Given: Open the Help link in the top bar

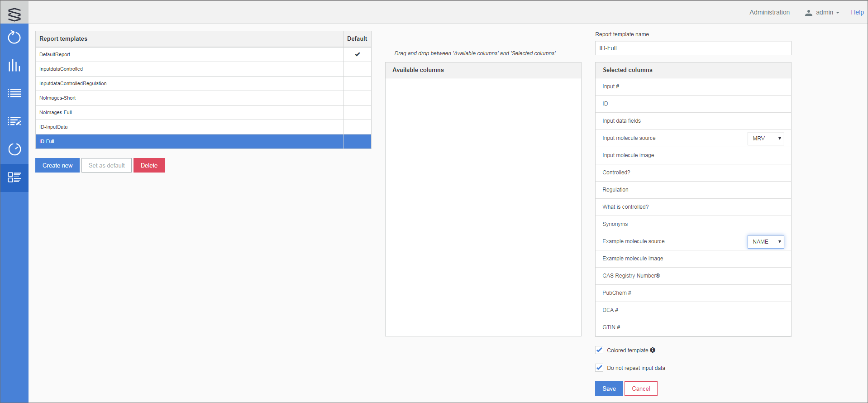Looking at the screenshot, I should pyautogui.click(x=857, y=13).
